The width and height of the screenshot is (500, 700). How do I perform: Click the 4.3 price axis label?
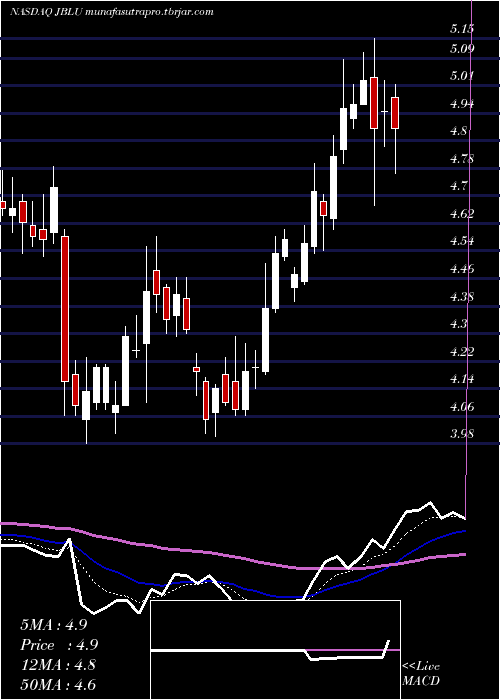pos(459,324)
